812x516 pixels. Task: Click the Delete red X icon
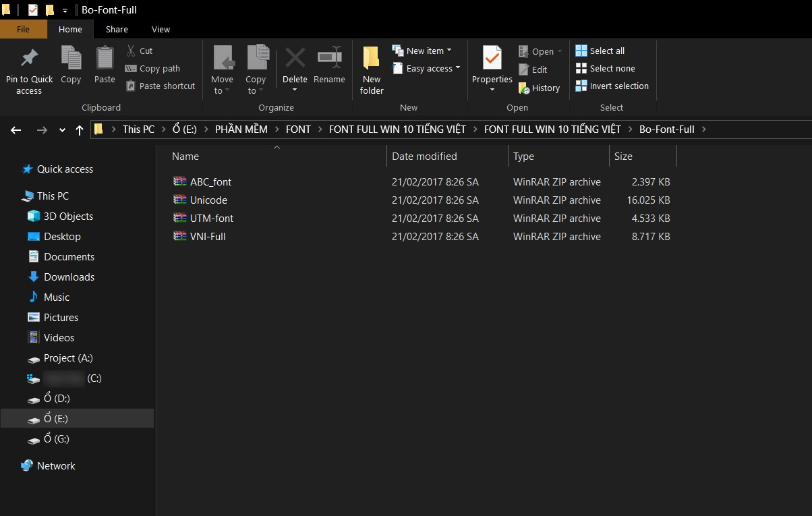(x=295, y=58)
